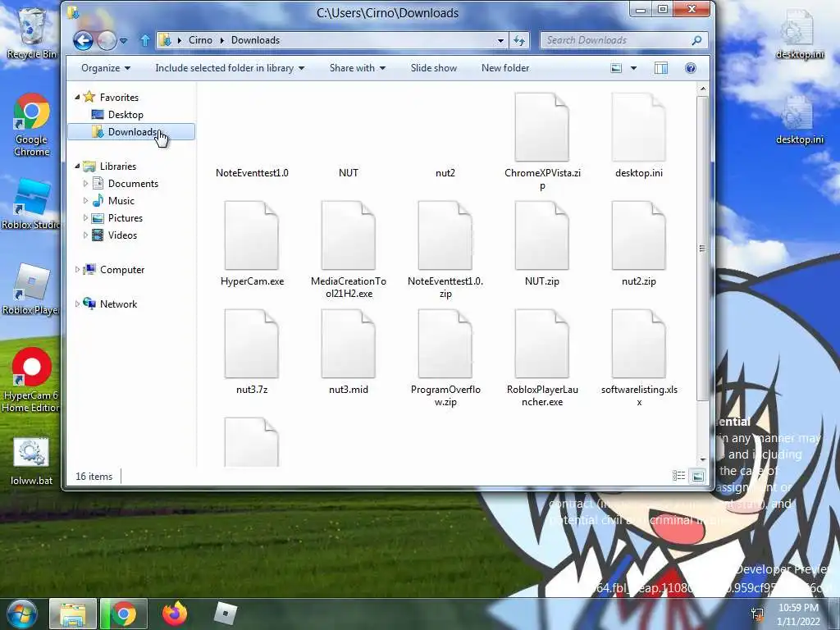Select the nut3.7z file icon
Viewport: 840px width, 630px height.
click(252, 344)
